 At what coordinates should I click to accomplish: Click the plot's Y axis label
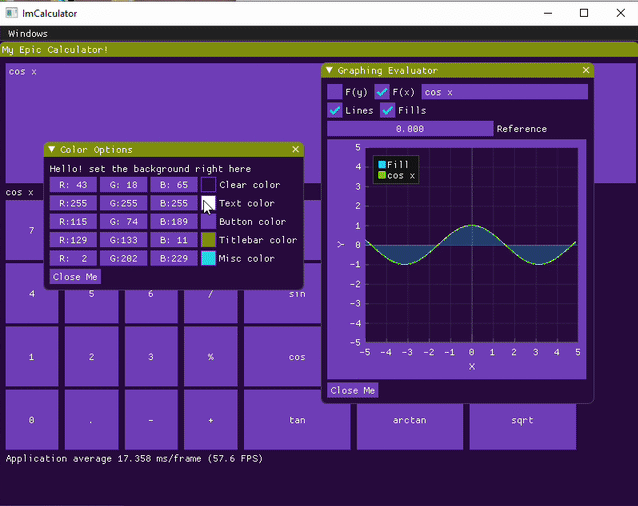coord(340,244)
